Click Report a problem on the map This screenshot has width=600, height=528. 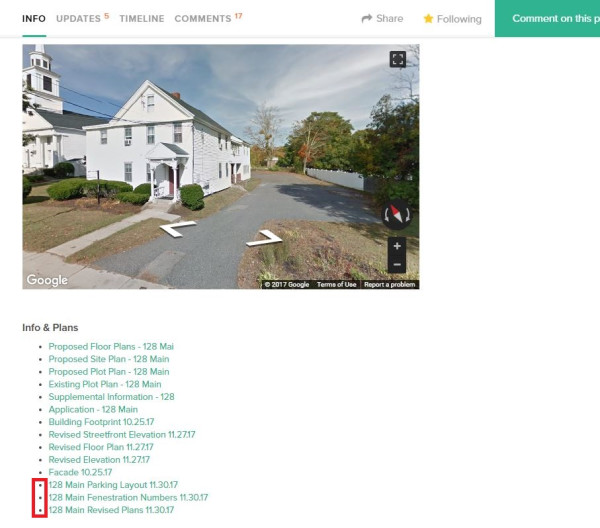point(390,284)
